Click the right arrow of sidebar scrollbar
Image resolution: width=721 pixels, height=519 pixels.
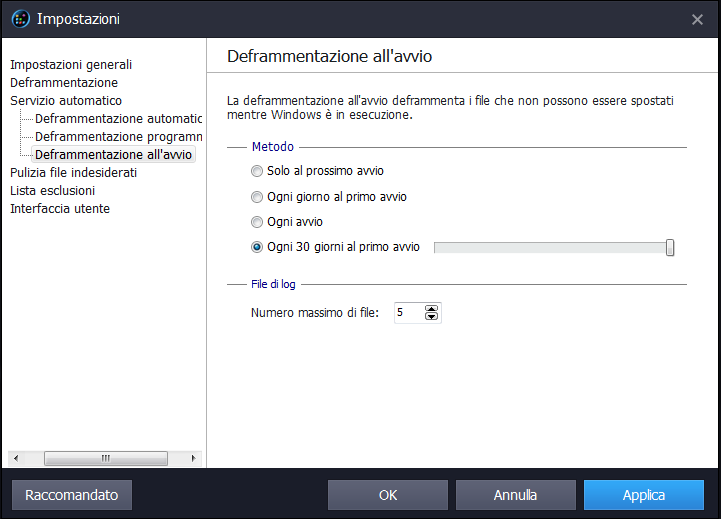194,458
